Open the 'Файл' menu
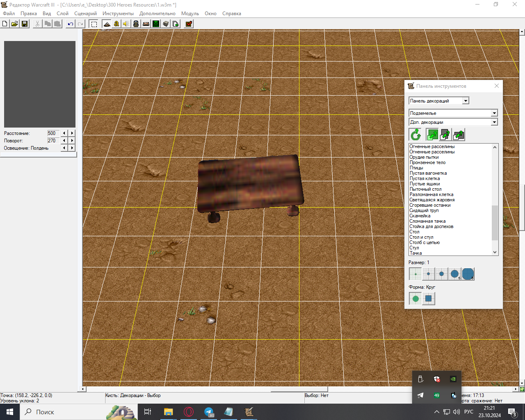 click(9, 14)
